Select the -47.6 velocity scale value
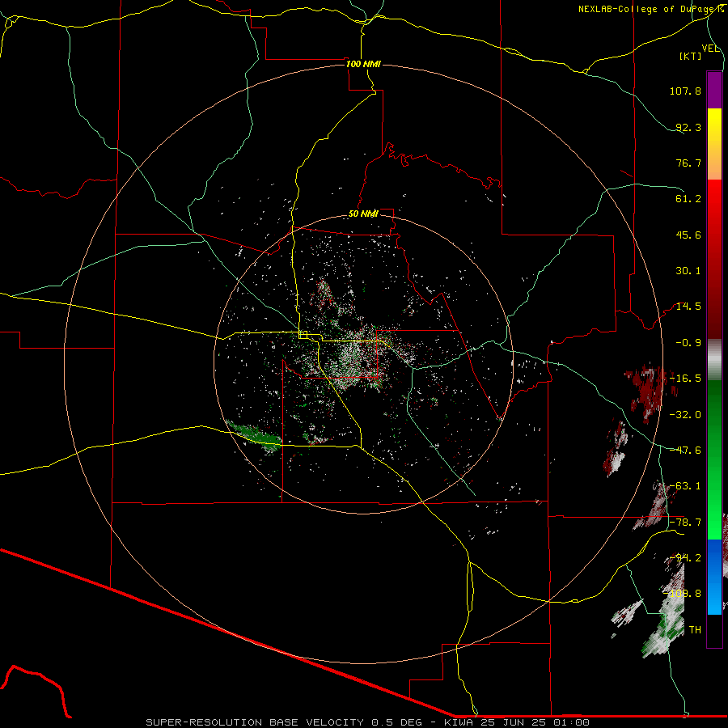This screenshot has height=728, width=728. [685, 451]
